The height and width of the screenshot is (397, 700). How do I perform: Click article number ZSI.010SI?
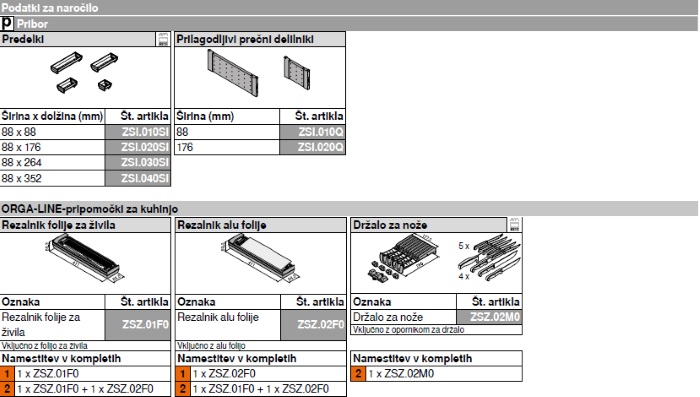(138, 132)
